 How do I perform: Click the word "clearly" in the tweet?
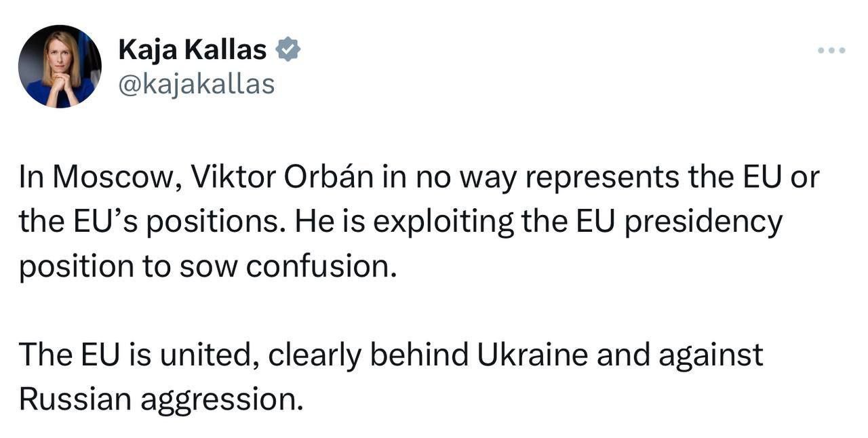coord(315,355)
